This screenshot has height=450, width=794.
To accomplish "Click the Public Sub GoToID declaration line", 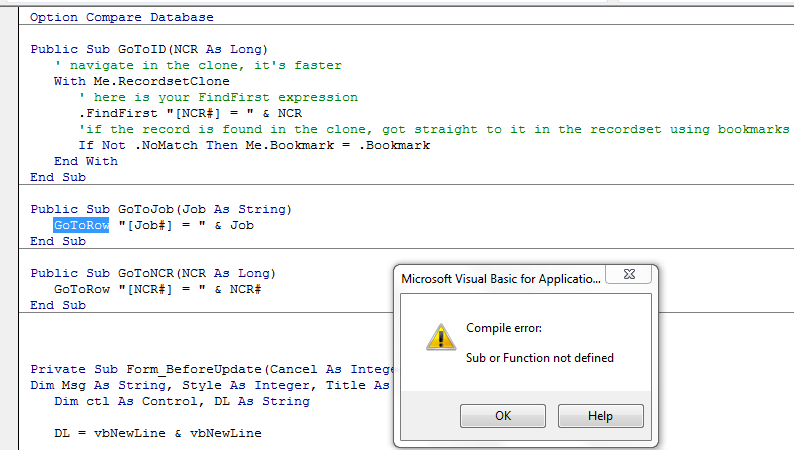I will [x=149, y=49].
